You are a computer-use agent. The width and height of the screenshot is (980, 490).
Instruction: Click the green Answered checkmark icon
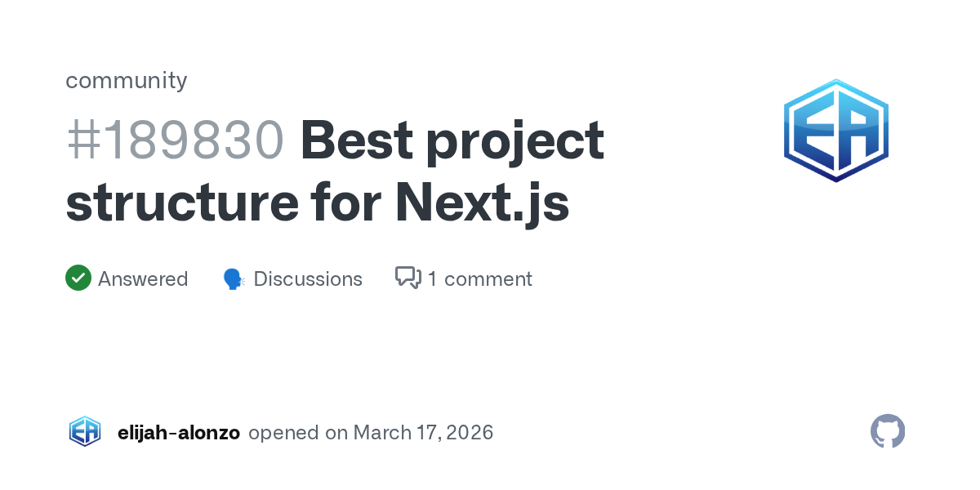78,278
